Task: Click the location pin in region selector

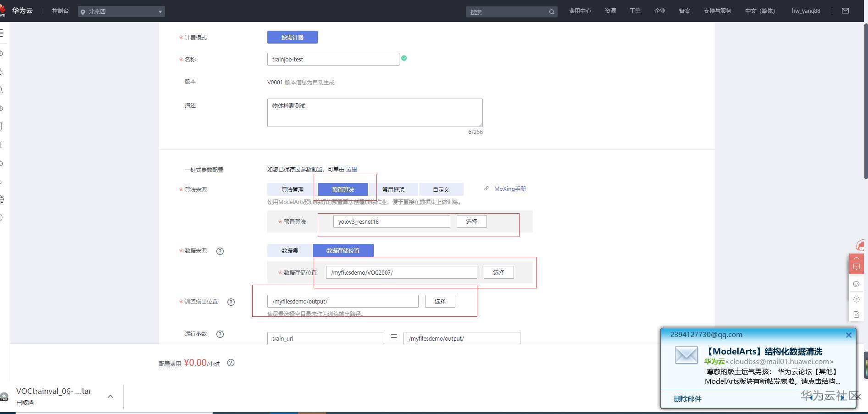Action: 83,12
